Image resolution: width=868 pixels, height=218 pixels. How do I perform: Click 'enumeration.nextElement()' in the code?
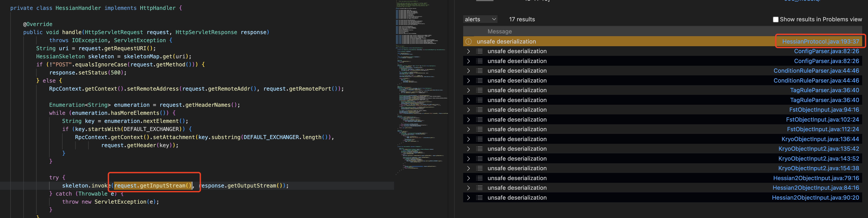coord(145,121)
